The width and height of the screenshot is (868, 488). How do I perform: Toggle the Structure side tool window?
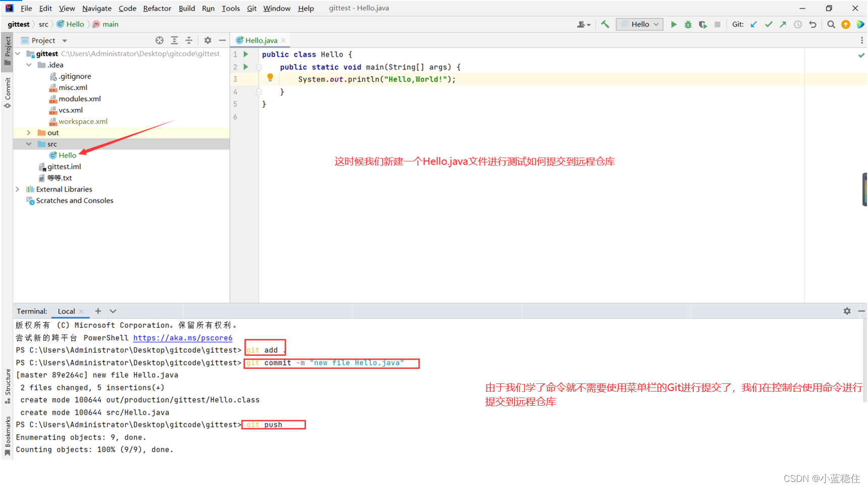7,386
